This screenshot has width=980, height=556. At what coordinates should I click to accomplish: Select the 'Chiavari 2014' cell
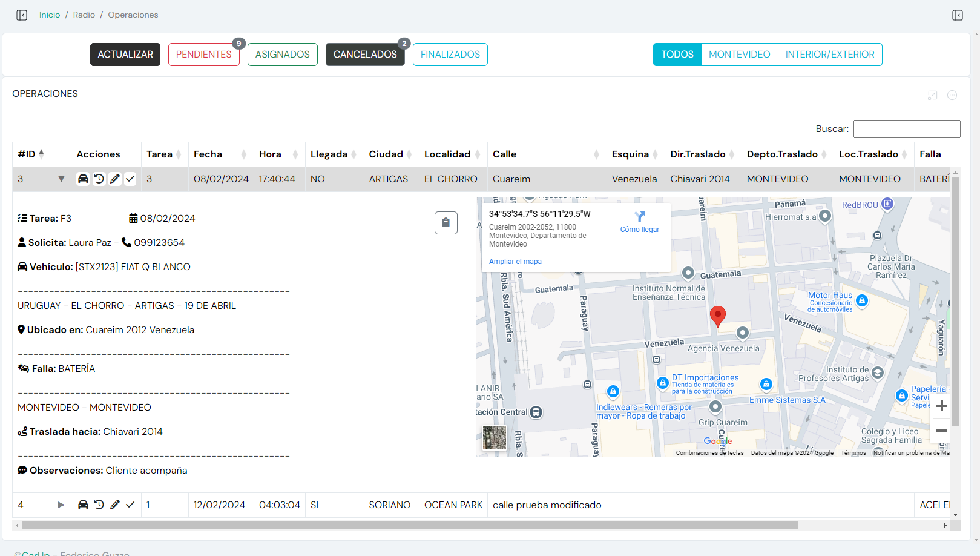(703, 179)
